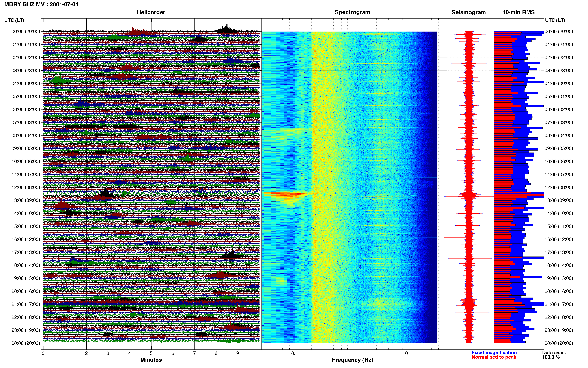Viewport: 588px width, 368px height.
Task: Click the '1' frequency axis tick label
Action: point(350,353)
